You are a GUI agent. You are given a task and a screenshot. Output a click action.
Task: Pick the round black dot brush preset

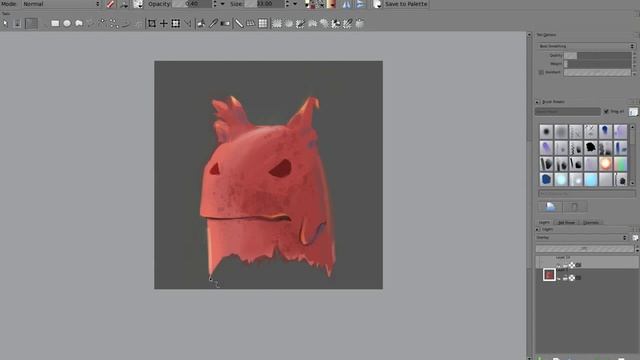pyautogui.click(x=546, y=131)
